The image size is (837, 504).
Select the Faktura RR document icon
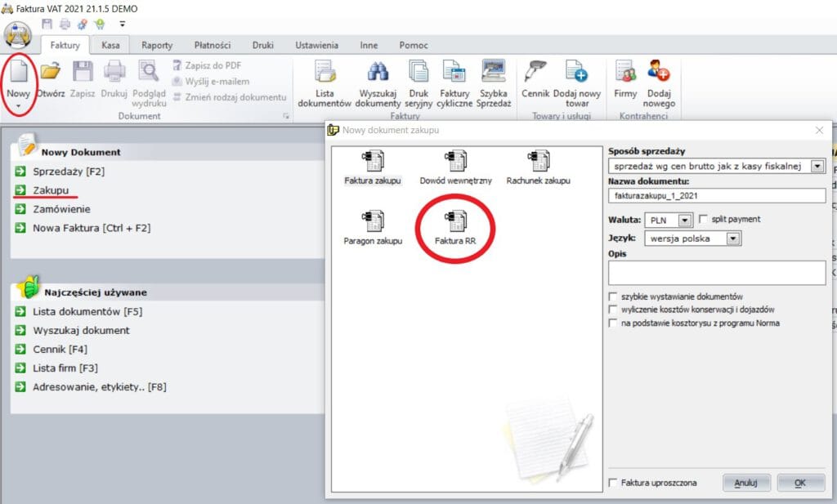pyautogui.click(x=455, y=222)
